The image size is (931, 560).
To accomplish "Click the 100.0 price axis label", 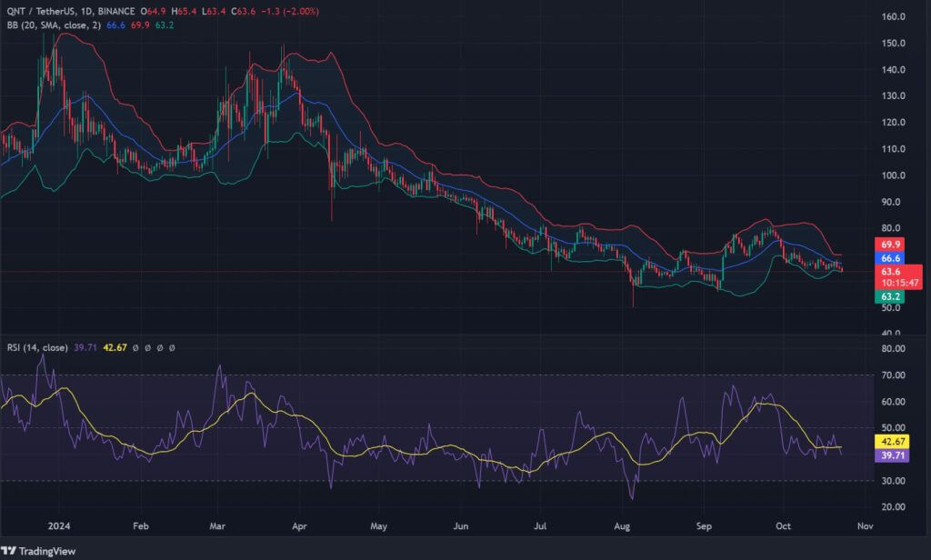I will (x=893, y=175).
